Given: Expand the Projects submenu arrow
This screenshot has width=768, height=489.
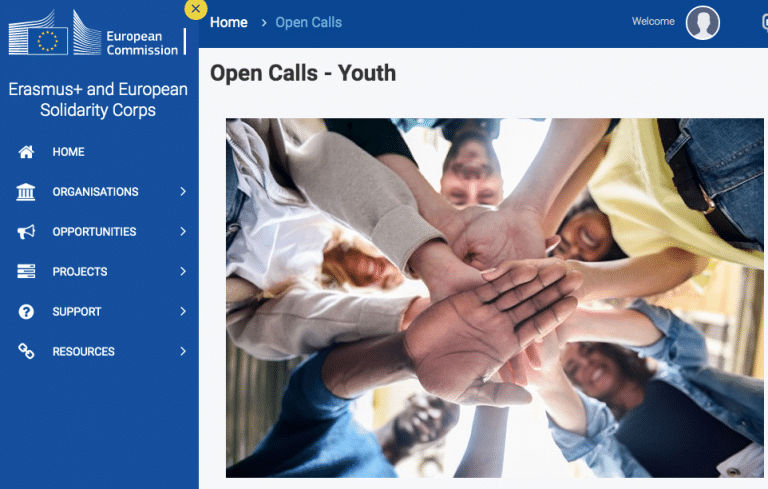Looking at the screenshot, I should [x=183, y=271].
